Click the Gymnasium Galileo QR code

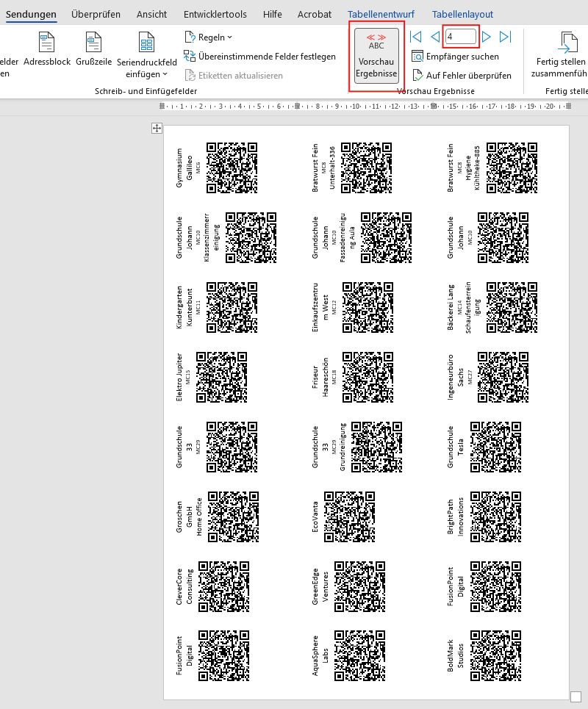pyautogui.click(x=232, y=168)
